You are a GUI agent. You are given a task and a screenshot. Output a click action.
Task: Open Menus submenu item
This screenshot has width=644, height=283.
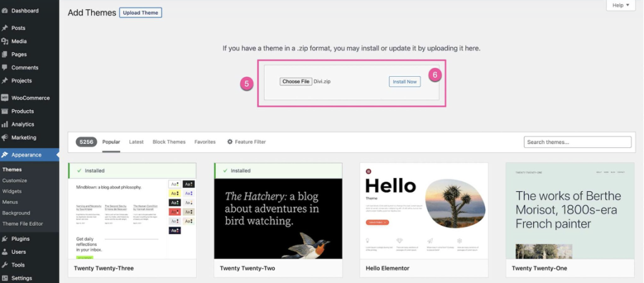click(10, 202)
